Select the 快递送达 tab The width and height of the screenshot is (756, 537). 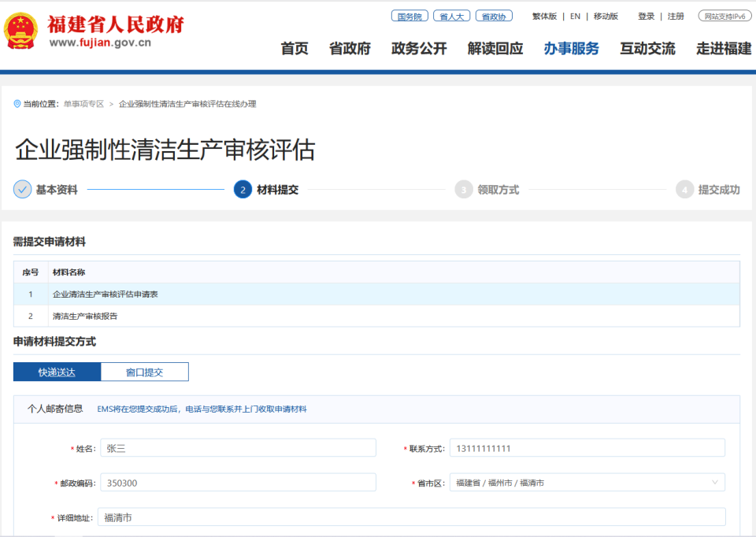[57, 372]
